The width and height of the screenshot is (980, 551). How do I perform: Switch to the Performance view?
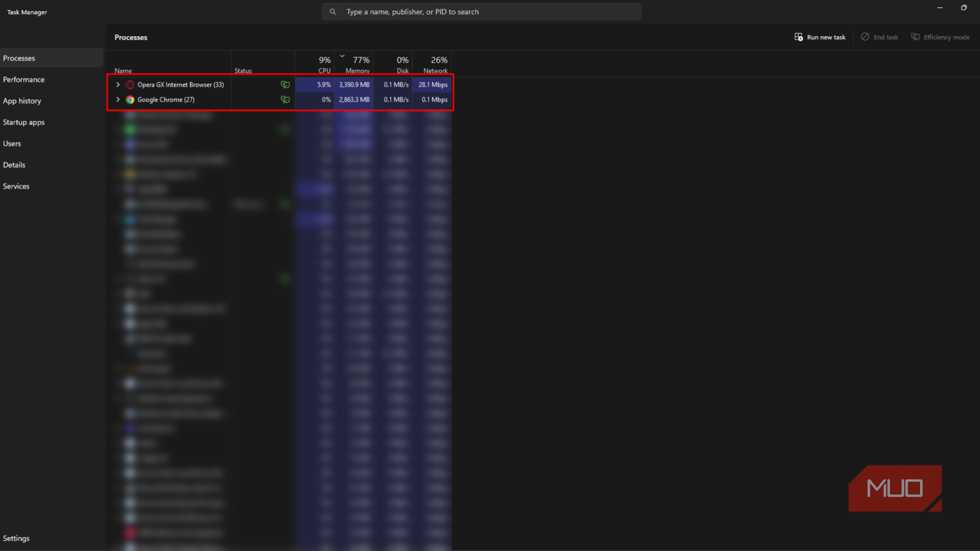pyautogui.click(x=24, y=79)
